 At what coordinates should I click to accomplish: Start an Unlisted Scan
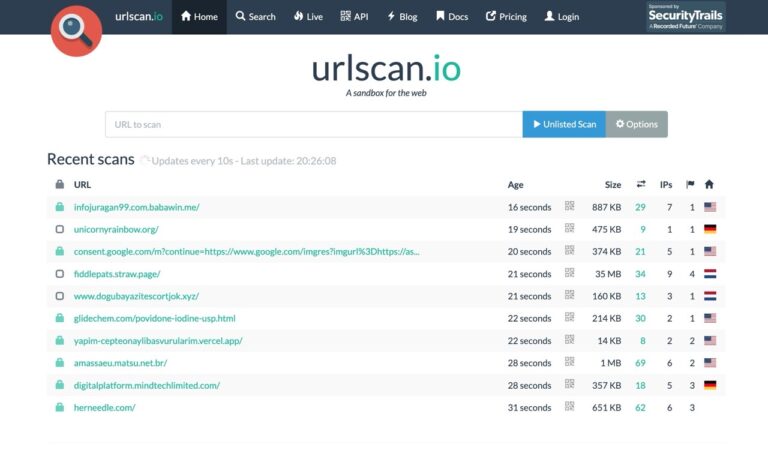coord(564,124)
